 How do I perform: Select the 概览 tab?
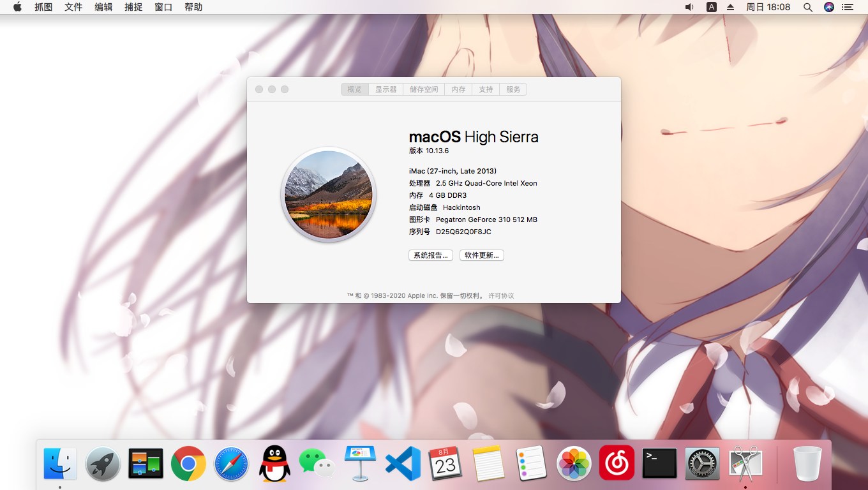(x=354, y=89)
